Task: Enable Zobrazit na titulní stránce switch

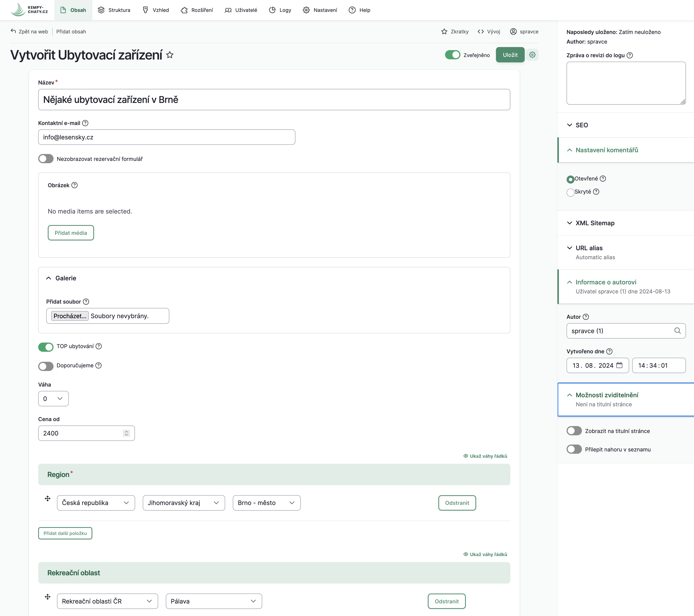Action: click(574, 431)
